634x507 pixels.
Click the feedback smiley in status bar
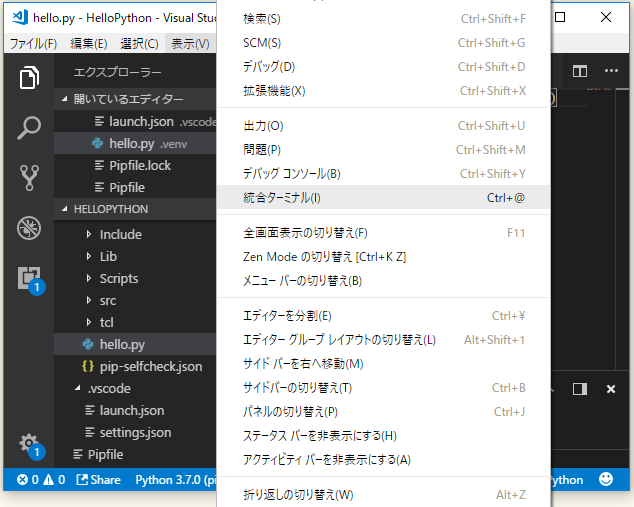tap(606, 480)
